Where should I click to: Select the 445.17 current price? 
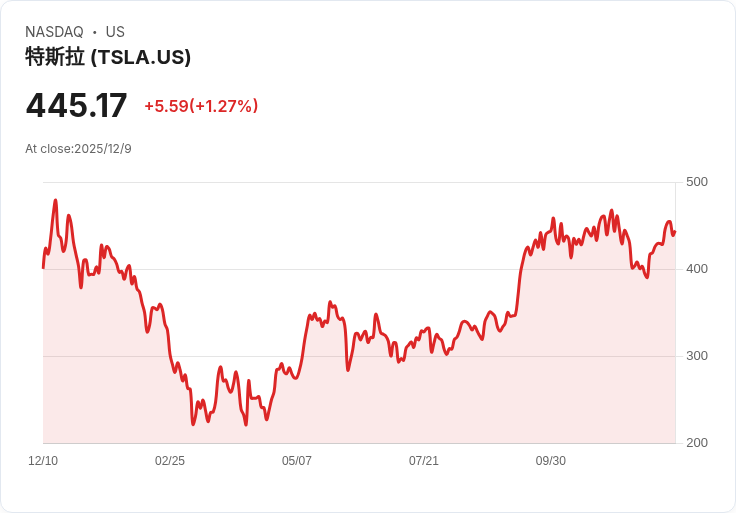coord(76,105)
